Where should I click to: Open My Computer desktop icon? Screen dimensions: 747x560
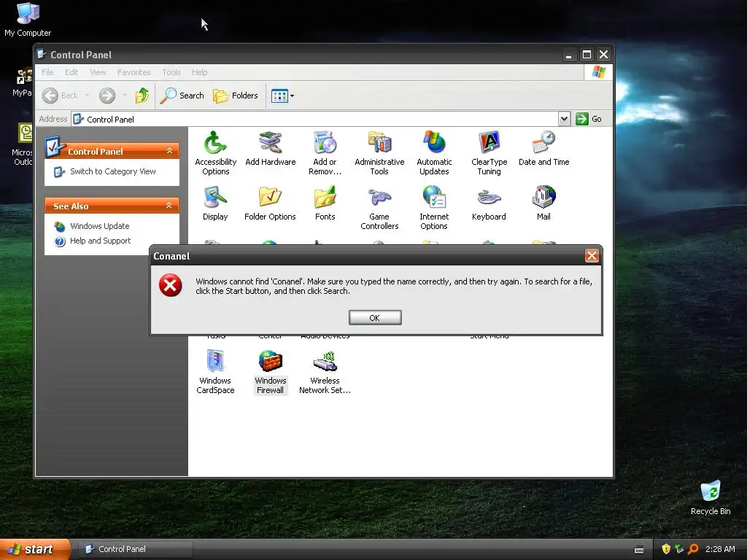point(28,19)
